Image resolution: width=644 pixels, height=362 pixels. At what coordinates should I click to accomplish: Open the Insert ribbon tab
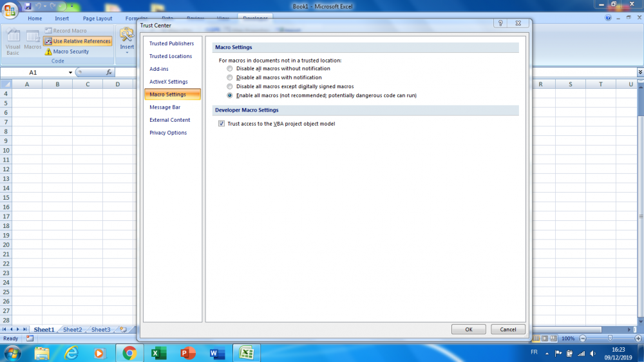(x=62, y=19)
